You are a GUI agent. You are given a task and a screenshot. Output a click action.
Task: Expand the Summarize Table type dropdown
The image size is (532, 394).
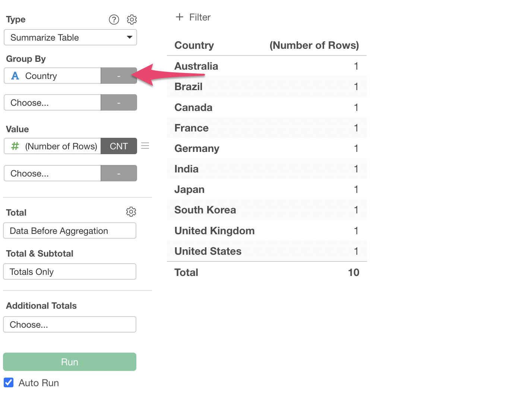coord(70,38)
